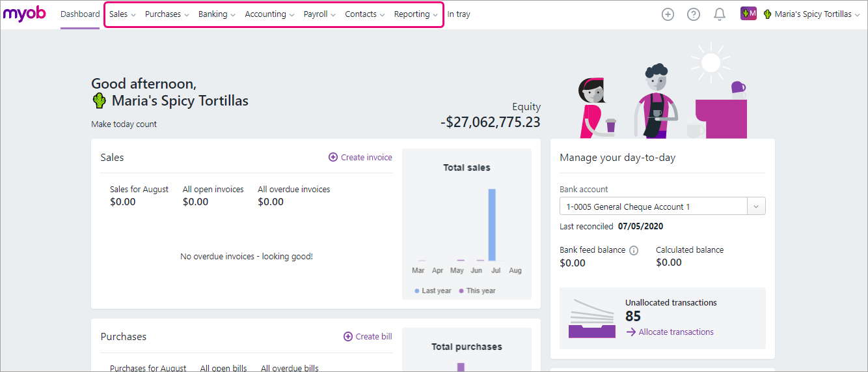Screen dimensions: 868x372
Task: Click the cactus icon beside greeting
Action: click(99, 101)
